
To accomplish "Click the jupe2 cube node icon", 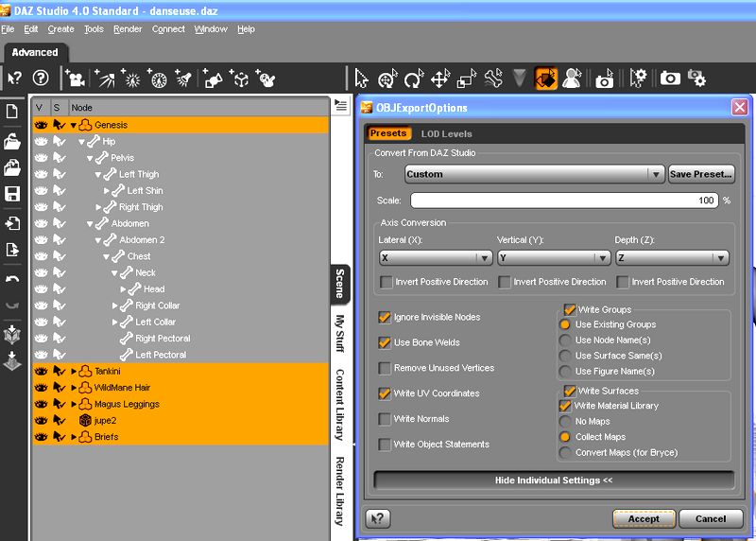I will pyautogui.click(x=85, y=420).
